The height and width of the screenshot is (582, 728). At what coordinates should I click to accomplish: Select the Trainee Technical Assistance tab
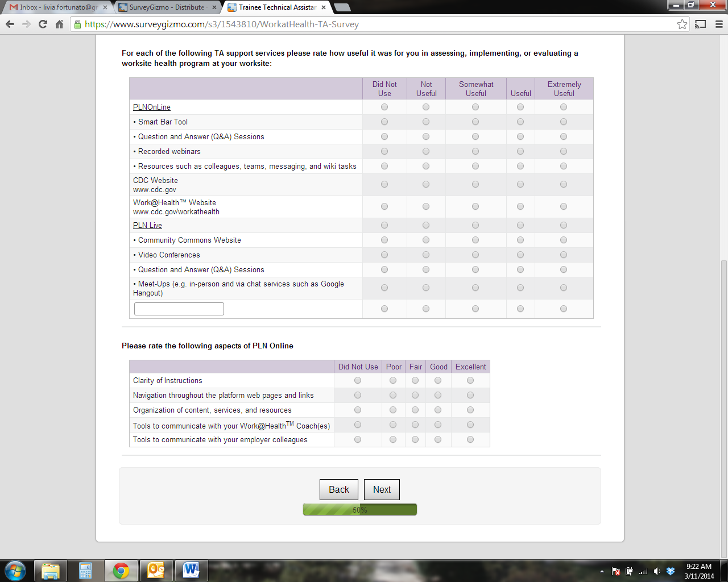(x=276, y=7)
